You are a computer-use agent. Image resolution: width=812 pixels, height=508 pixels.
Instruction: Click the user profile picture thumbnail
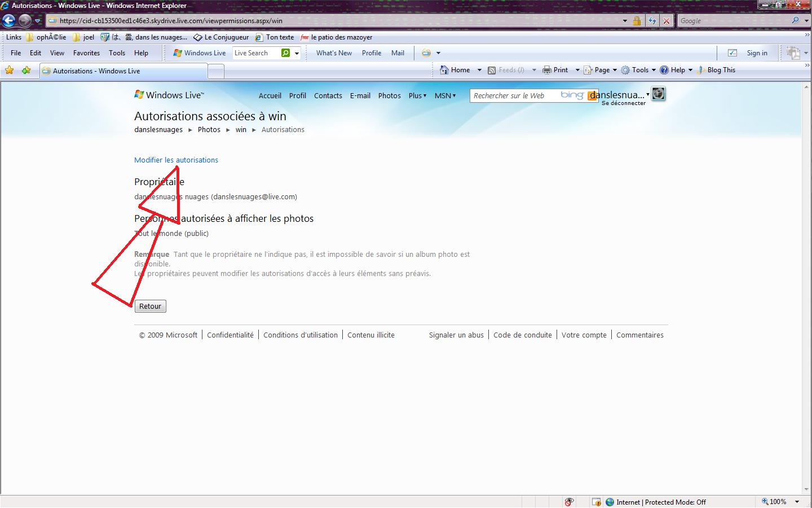(658, 94)
